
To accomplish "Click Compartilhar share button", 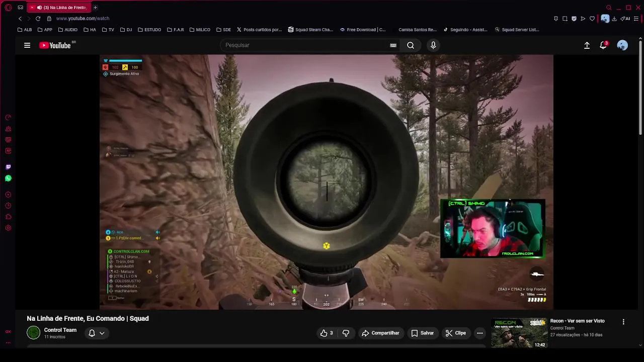I will pos(381,333).
